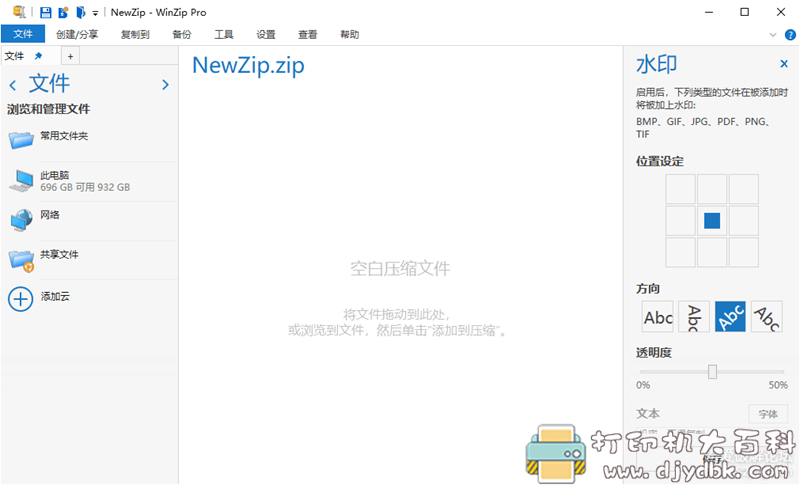The image size is (800, 485).
Task: Click the large 文件 pane heading
Action: (x=49, y=84)
